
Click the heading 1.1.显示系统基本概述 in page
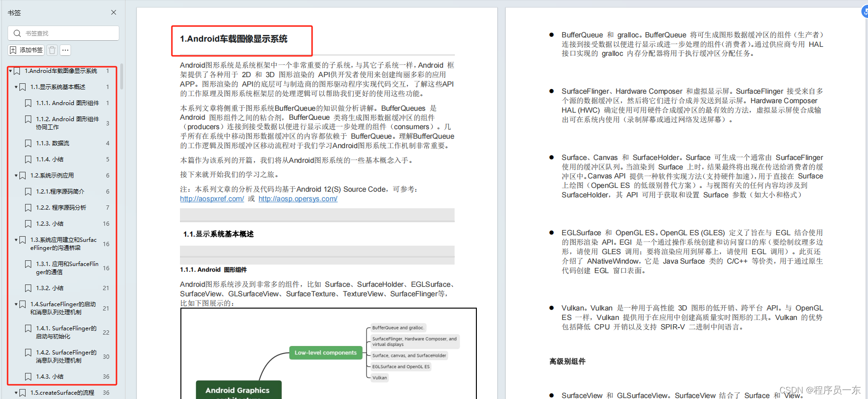219,234
